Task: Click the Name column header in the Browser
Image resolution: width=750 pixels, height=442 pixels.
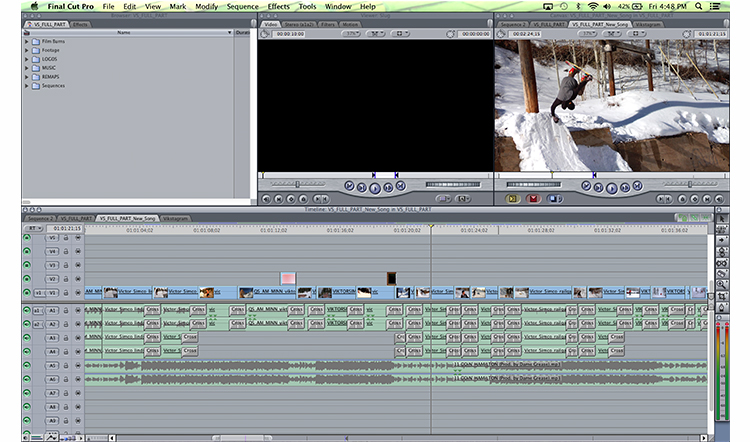Action: (x=124, y=33)
